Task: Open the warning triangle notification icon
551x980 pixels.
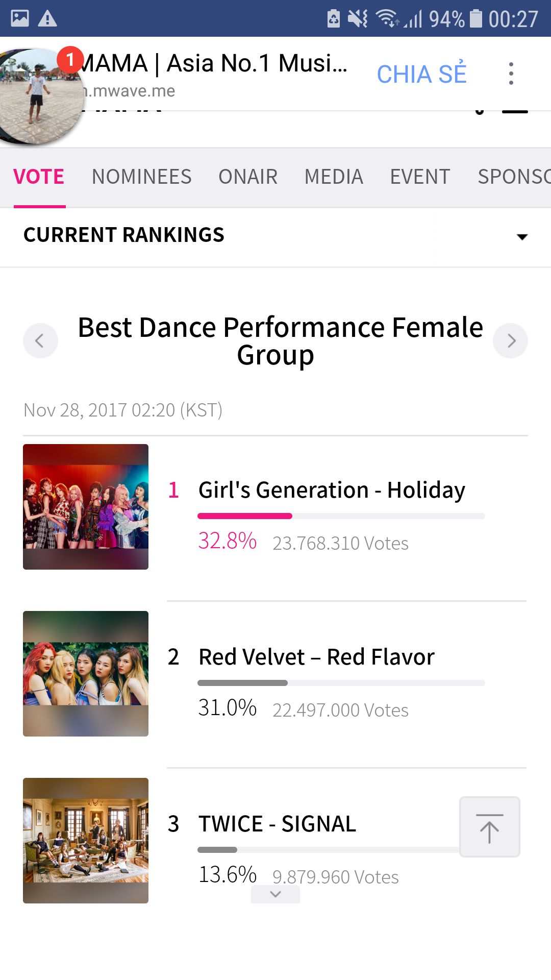Action: (x=47, y=18)
